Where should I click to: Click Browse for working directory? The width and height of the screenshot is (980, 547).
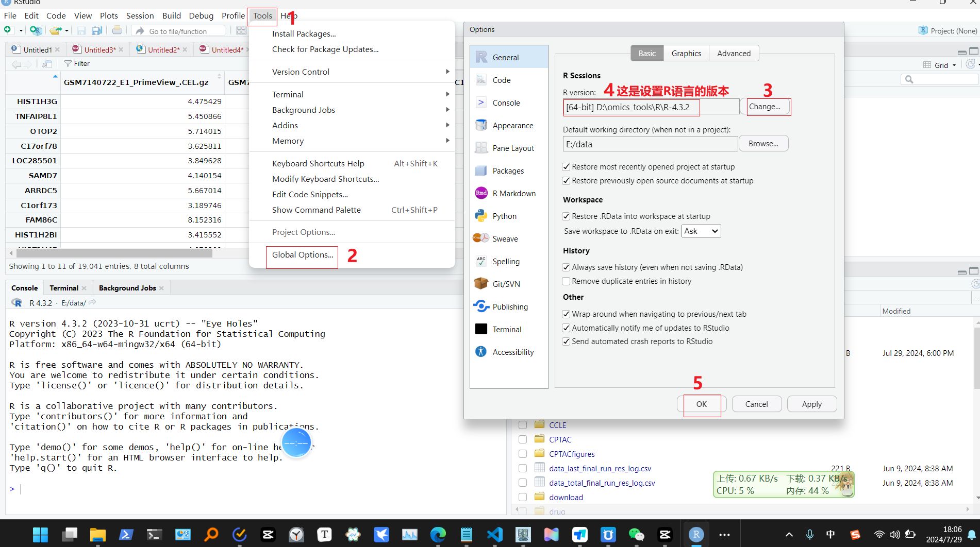[763, 144]
